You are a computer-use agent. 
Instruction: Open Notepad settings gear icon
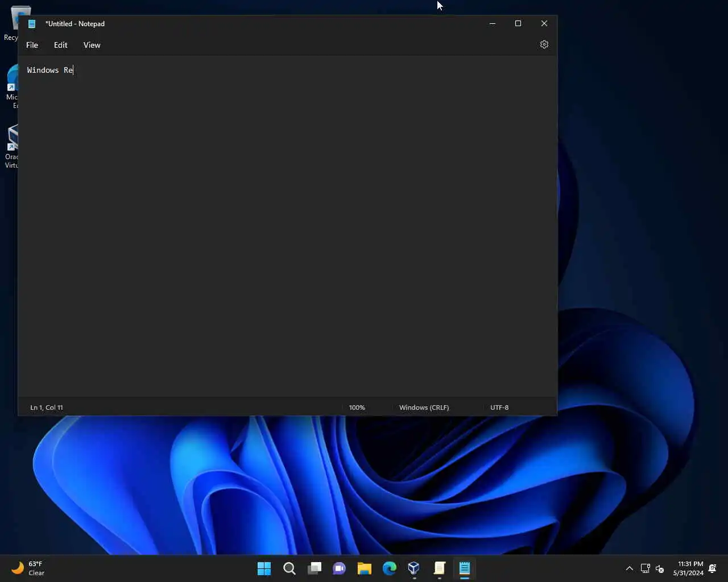point(544,44)
